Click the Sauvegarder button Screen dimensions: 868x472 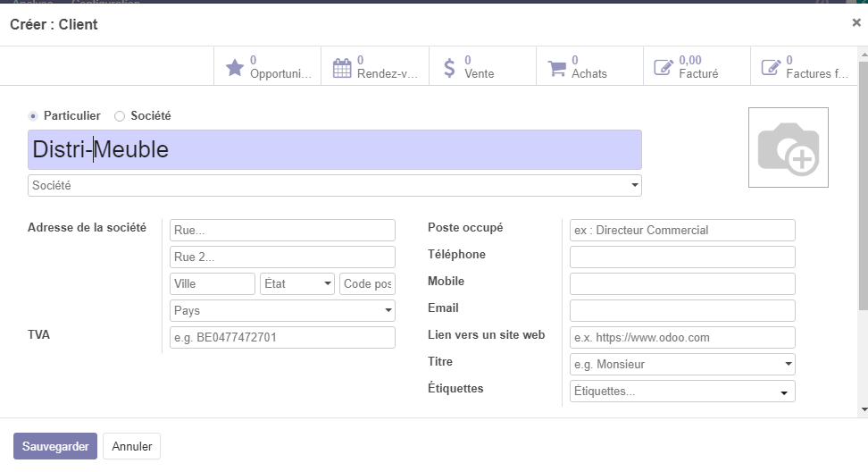[x=54, y=446]
